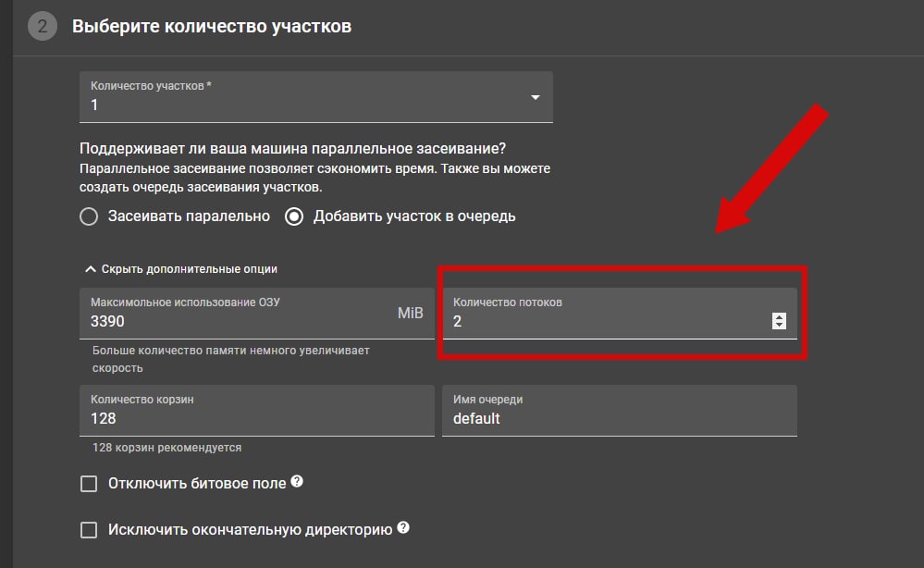Viewport: 924px width, 568px height.
Task: Click the Имя очереди text field
Action: tap(618, 418)
